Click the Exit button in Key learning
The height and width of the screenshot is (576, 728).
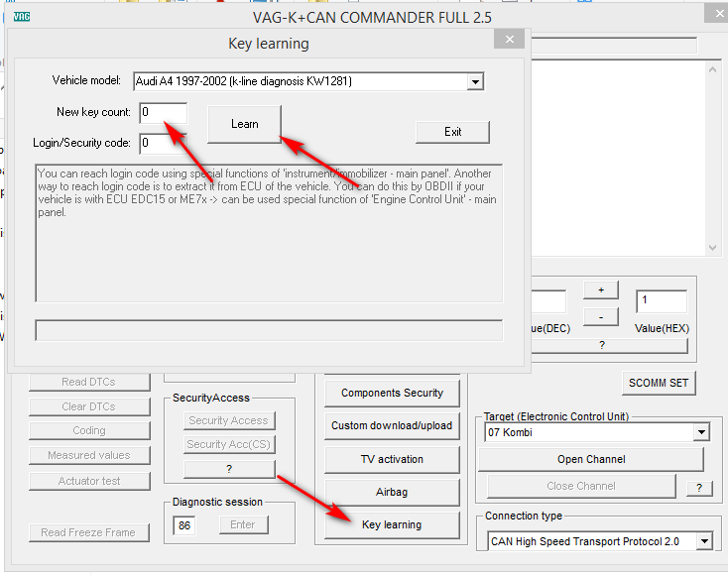pyautogui.click(x=452, y=132)
